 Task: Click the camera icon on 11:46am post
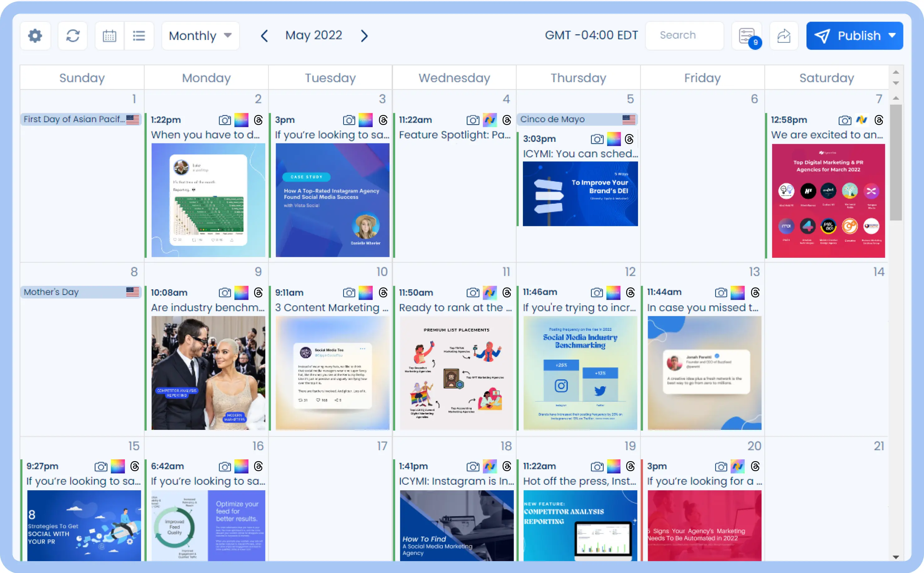597,292
